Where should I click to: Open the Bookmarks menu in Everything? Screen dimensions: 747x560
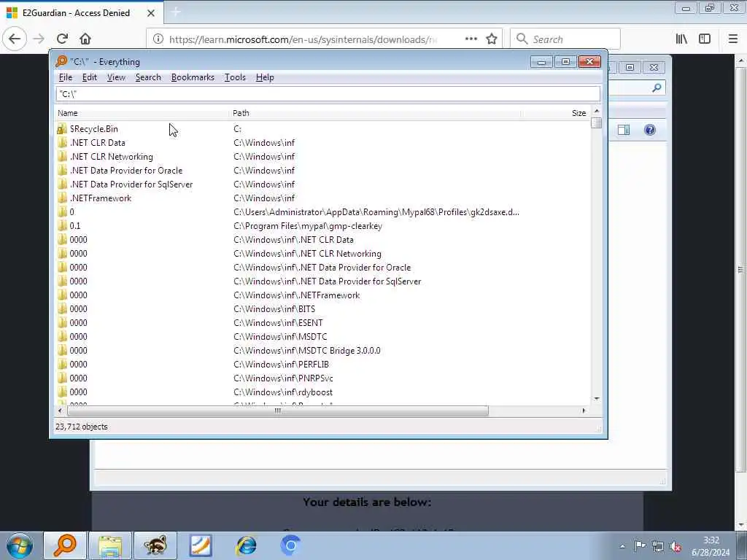(193, 77)
